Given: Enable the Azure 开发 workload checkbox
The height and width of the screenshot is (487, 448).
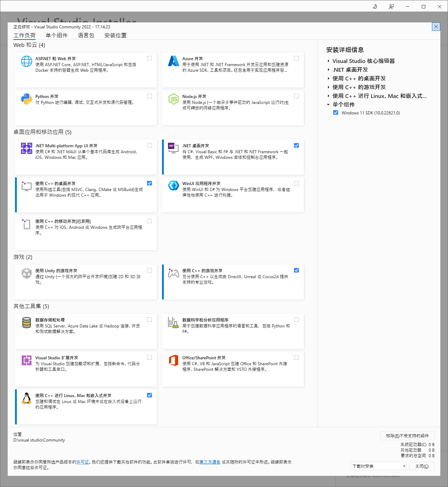Looking at the screenshot, I should [296, 58].
